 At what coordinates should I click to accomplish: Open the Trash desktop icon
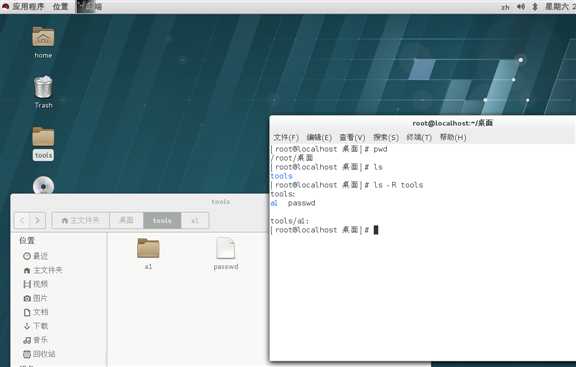pyautogui.click(x=43, y=92)
